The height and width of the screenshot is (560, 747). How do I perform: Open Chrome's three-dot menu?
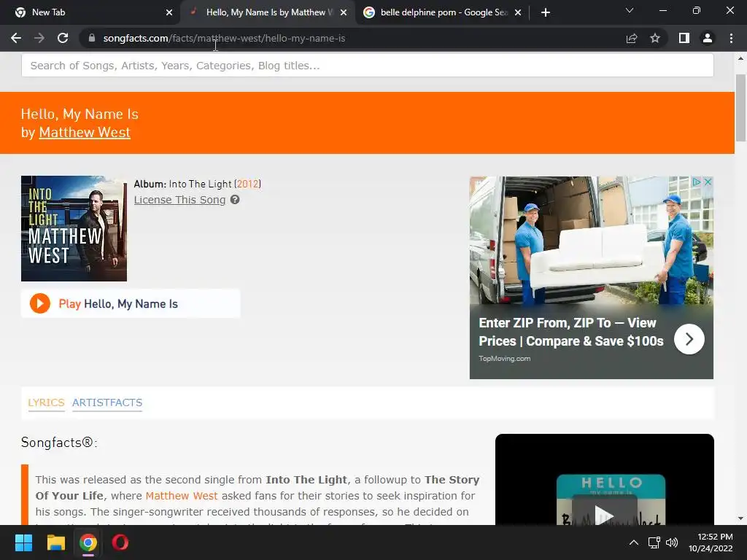click(731, 38)
